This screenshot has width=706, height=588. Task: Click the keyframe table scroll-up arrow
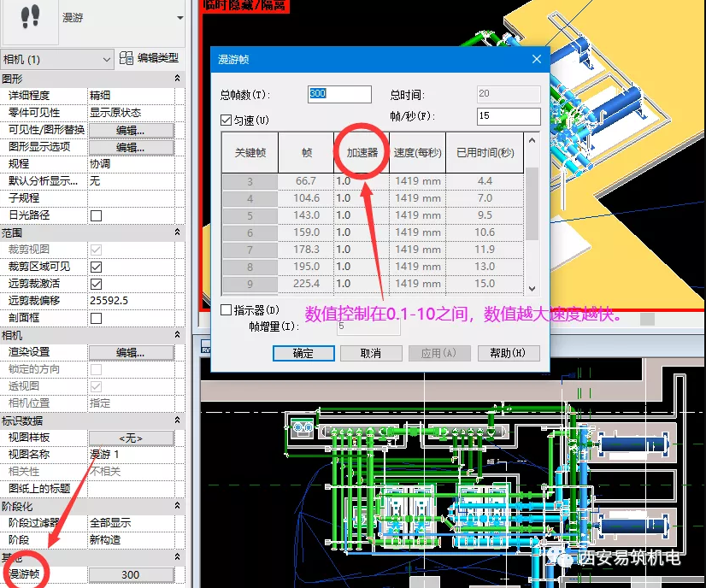pyautogui.click(x=532, y=140)
